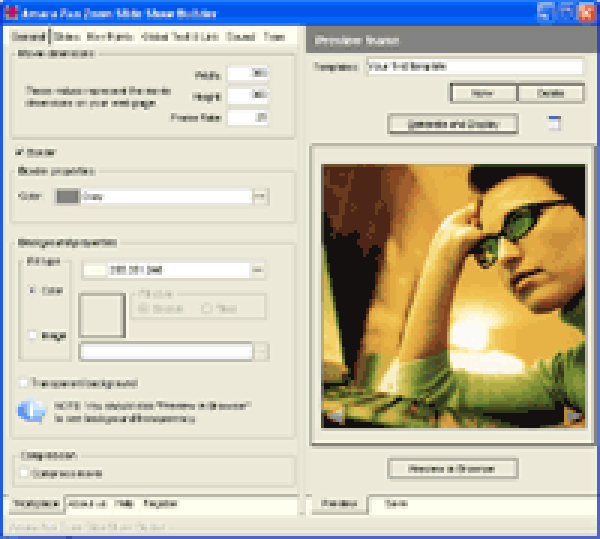This screenshot has width=600, height=539.
Task: Click the background image path field
Action: click(166, 352)
